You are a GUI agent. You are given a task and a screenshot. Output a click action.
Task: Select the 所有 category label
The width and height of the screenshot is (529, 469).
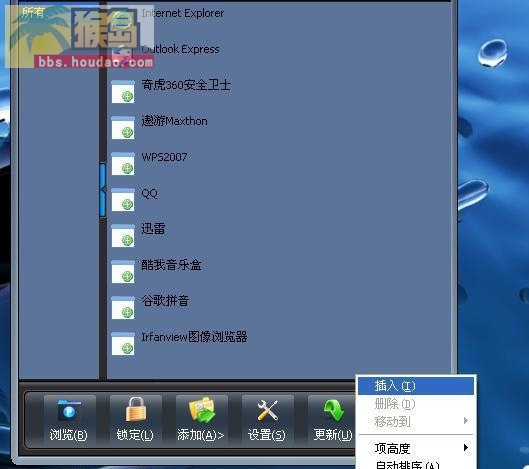pos(33,13)
